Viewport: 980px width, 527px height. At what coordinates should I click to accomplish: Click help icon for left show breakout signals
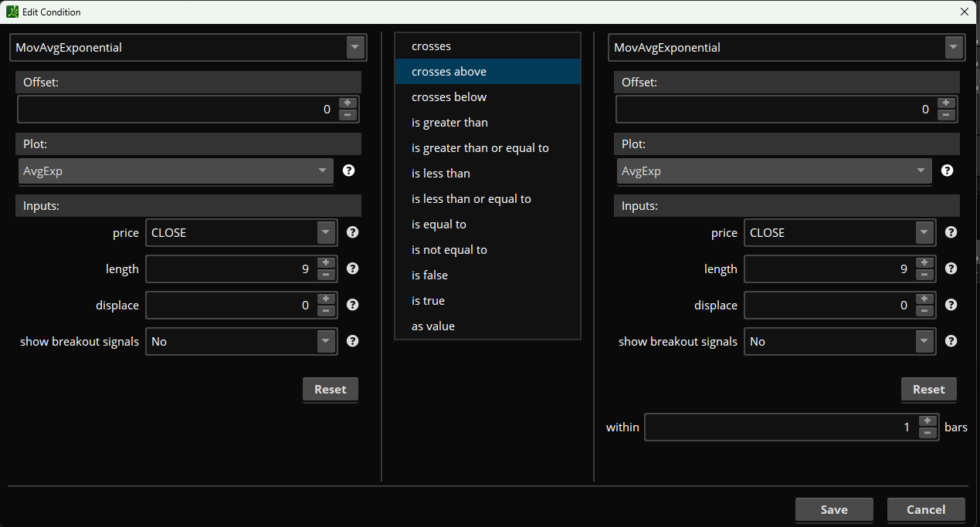(353, 341)
